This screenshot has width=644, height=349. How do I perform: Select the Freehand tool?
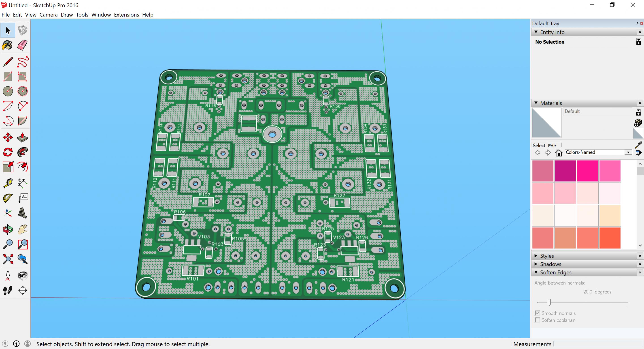coord(23,62)
